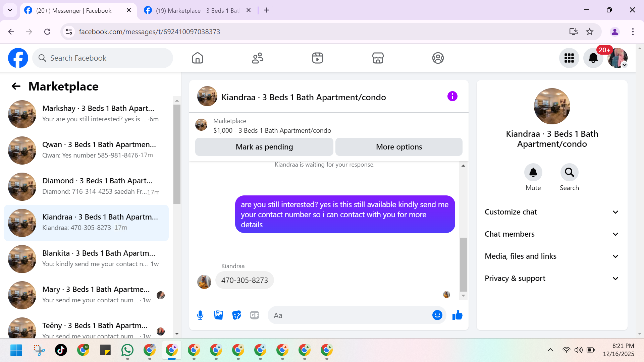The image size is (644, 362).
Task: Open the Mary conversation
Action: (x=87, y=295)
